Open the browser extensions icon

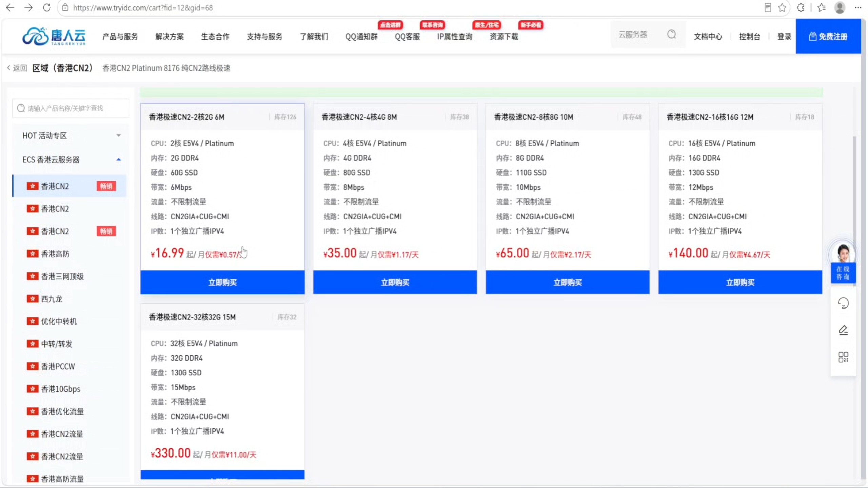[x=801, y=7]
